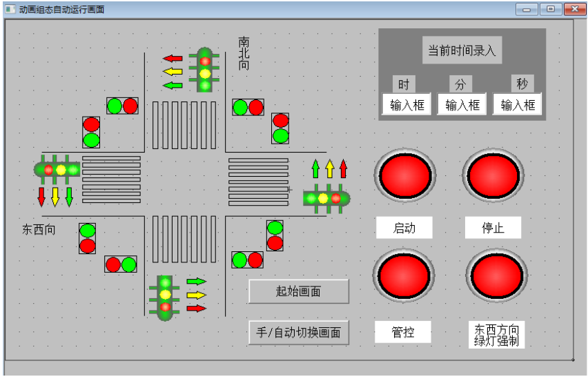The height and width of the screenshot is (379, 588).
Task: Click the yellow lamp of the right-side traffic light
Action: 323,199
